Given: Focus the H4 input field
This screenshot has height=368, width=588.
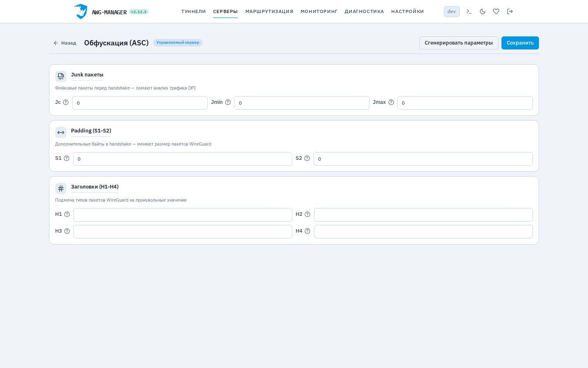Looking at the screenshot, I should (423, 231).
